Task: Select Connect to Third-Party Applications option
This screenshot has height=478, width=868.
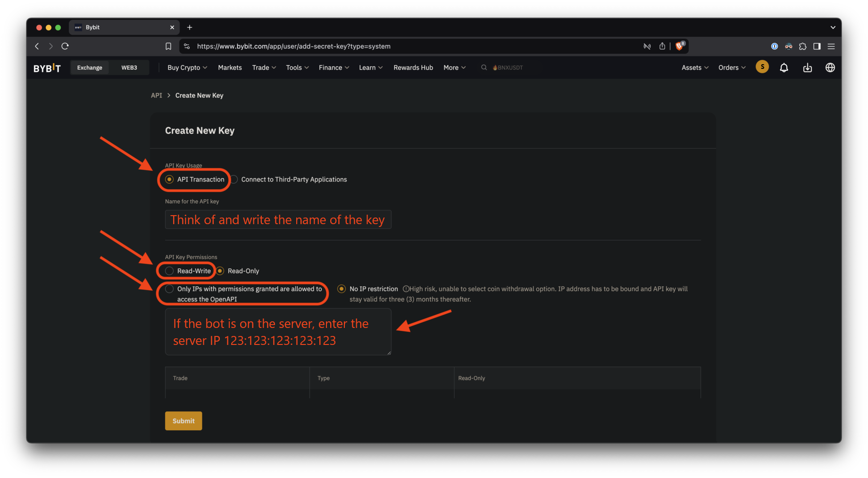Action: coord(234,179)
